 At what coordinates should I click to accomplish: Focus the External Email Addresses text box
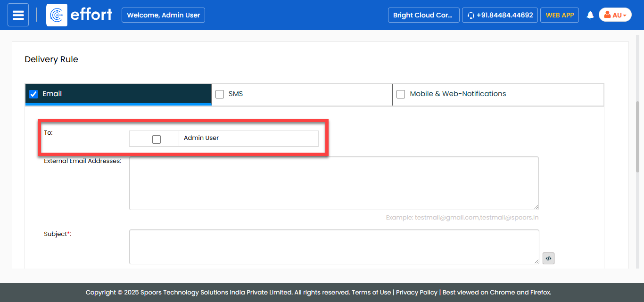(x=334, y=183)
